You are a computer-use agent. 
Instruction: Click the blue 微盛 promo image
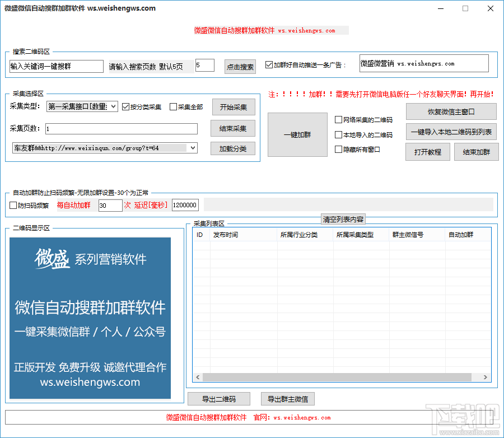tap(90, 318)
